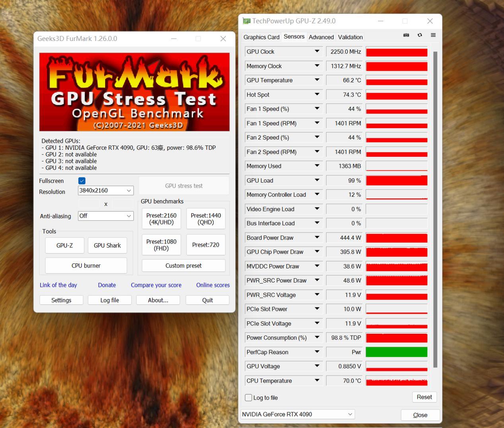Run the Preset:720 benchmark
The image size is (504, 428).
point(206,245)
